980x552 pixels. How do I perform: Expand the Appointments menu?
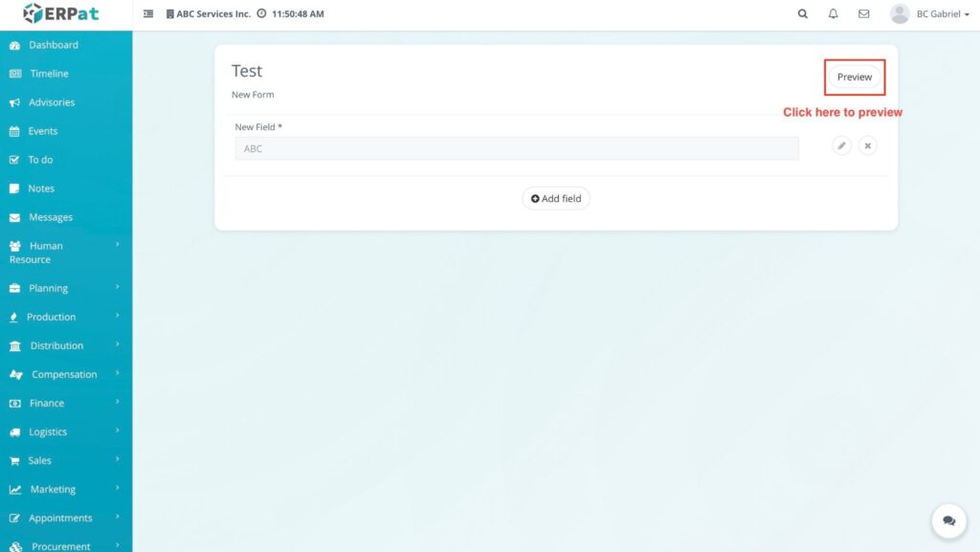click(x=66, y=518)
